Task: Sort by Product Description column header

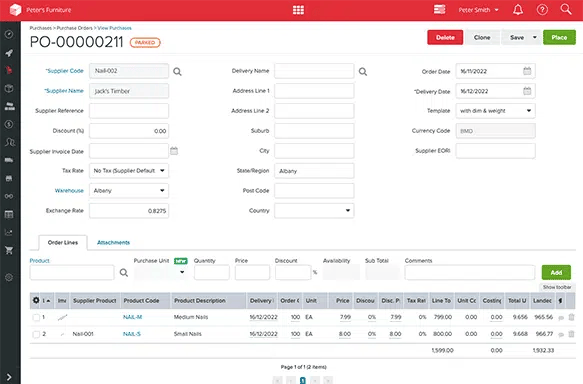Action: 208,300
